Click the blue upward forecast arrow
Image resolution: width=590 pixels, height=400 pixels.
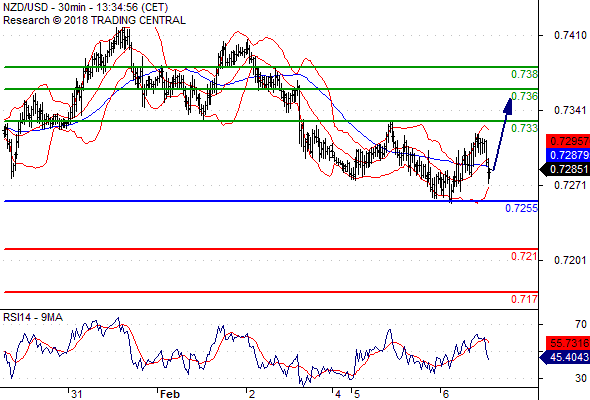502,134
